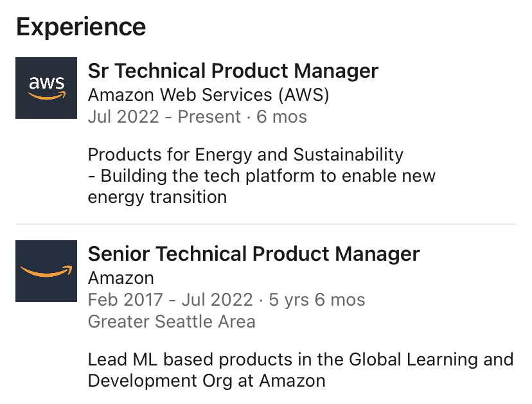This screenshot has height=404, width=532.
Task: Click the Present word in the AWS dates
Action: [x=209, y=117]
